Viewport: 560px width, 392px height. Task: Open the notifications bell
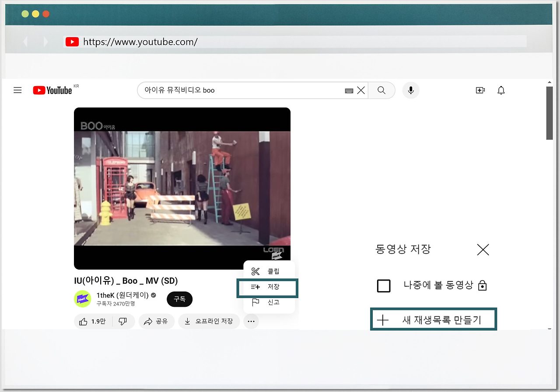click(x=501, y=90)
